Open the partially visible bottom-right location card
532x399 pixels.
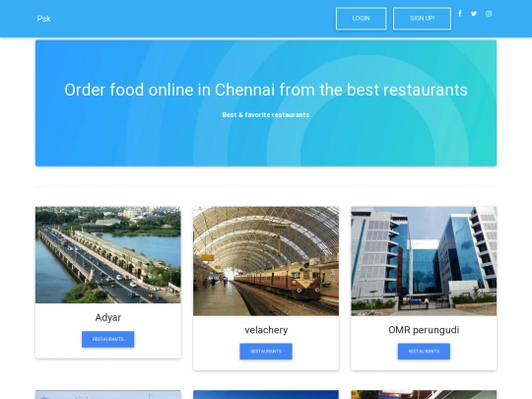pos(424,395)
